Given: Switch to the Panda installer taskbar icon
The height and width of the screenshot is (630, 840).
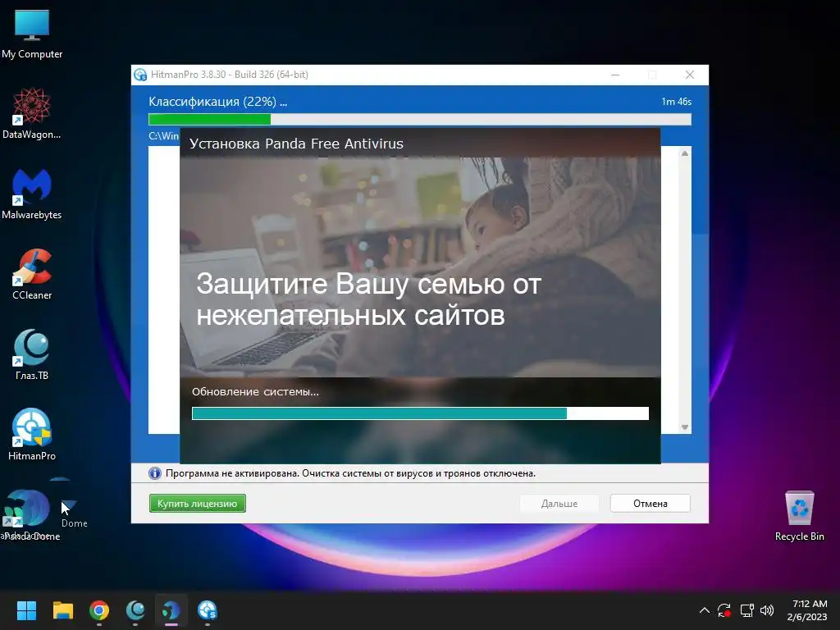Looking at the screenshot, I should (x=171, y=610).
